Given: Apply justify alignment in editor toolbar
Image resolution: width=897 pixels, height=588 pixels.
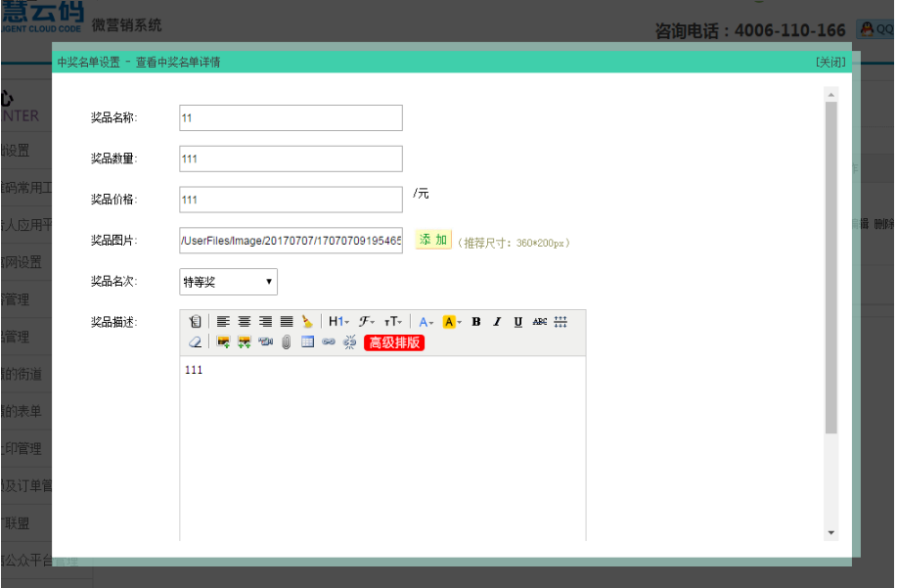Looking at the screenshot, I should click(x=287, y=321).
